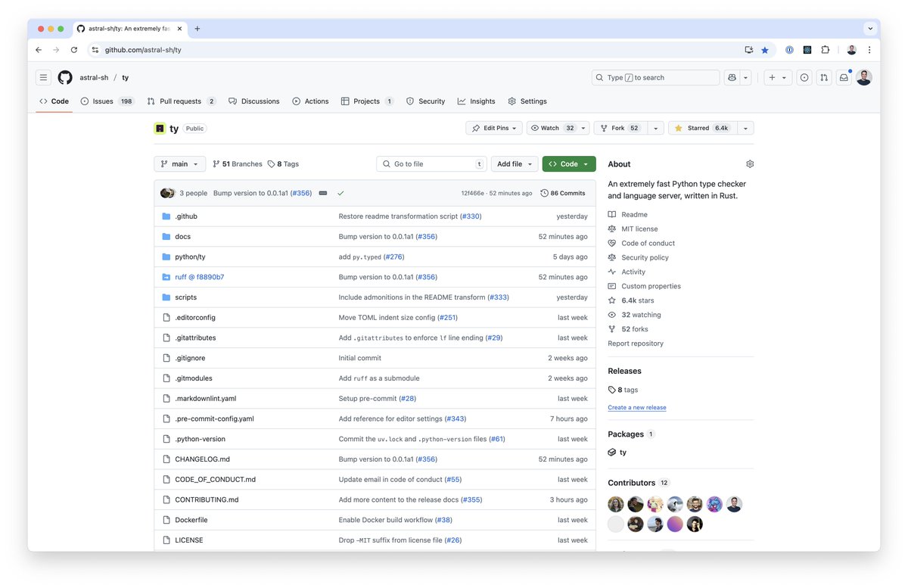Screen dimensions: 908x588
Task: Open the Pull requests tab
Action: (x=182, y=101)
